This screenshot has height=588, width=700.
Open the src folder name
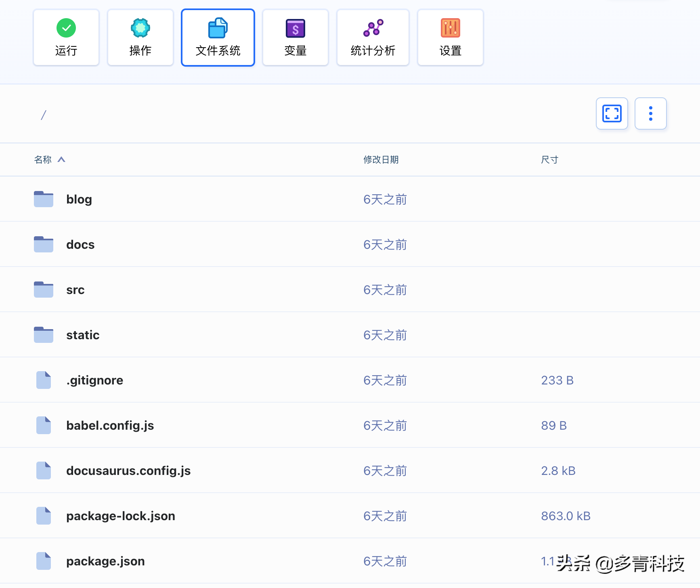click(x=75, y=290)
